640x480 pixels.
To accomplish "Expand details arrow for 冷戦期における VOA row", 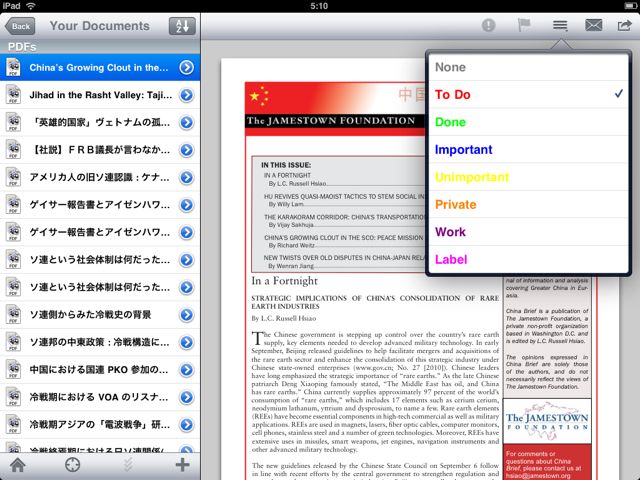I will point(187,397).
